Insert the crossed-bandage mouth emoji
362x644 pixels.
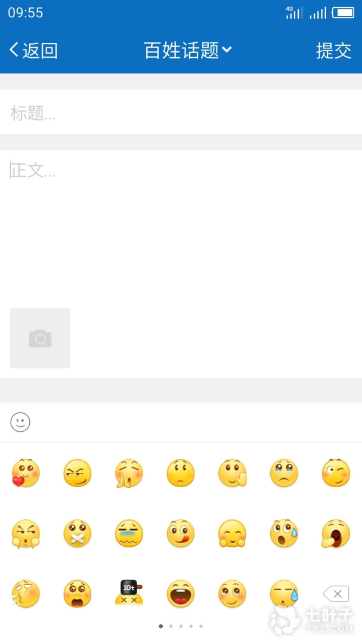78,534
